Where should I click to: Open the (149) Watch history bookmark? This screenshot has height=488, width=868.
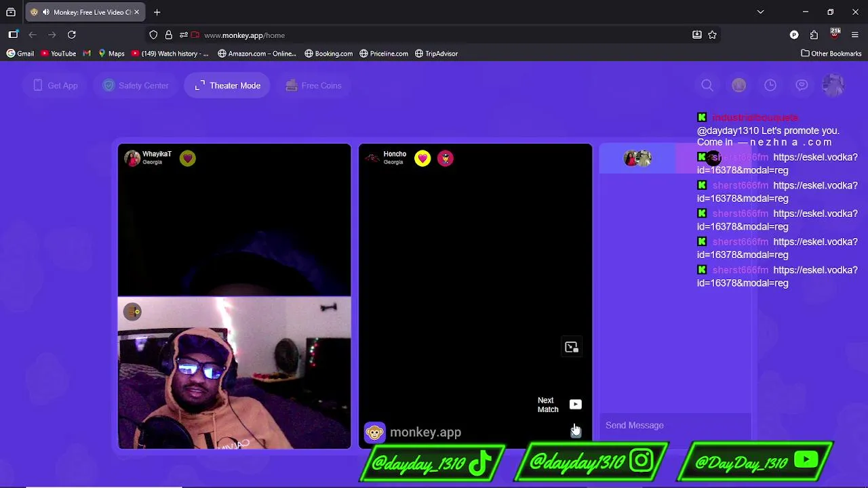[x=170, y=54]
